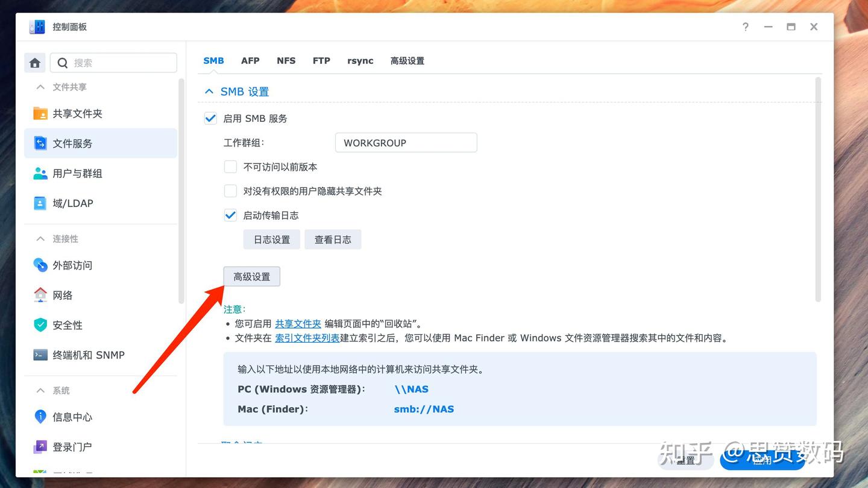
Task: Click the home icon above the search box
Action: point(34,62)
